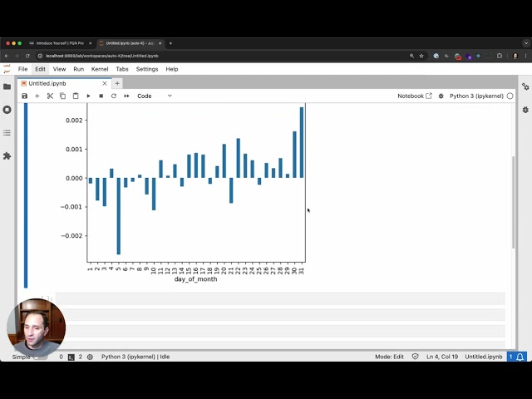The width and height of the screenshot is (532, 399).
Task: Interrupt the kernel with the stop icon
Action: 101,96
